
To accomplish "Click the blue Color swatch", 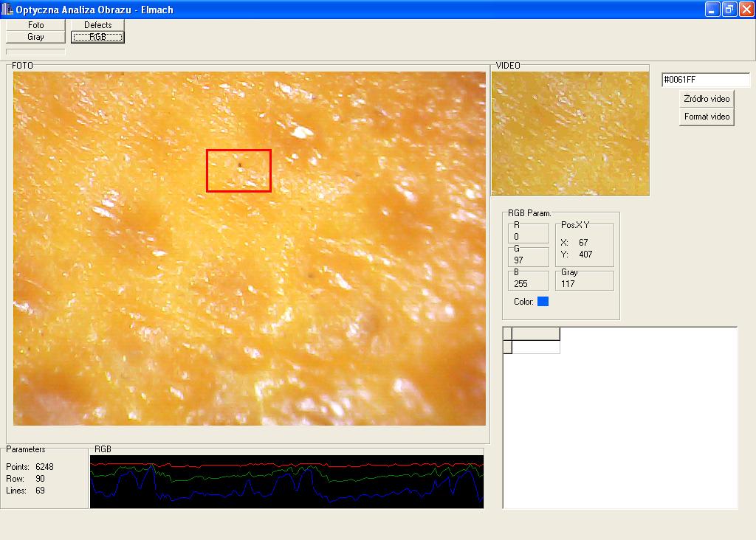I will 543,302.
